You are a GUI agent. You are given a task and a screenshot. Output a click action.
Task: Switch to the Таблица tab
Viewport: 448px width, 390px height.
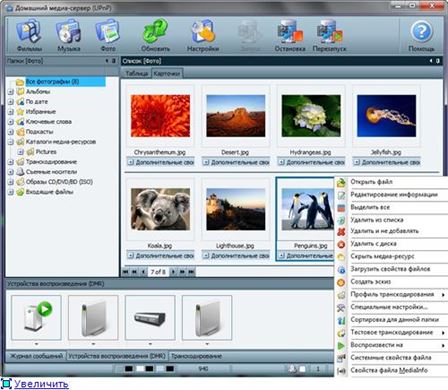tap(137, 73)
